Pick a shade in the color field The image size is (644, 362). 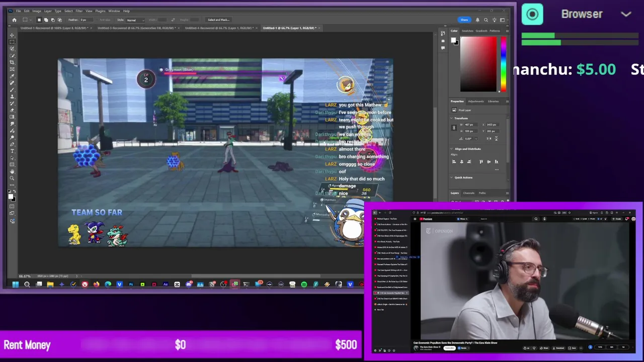(x=478, y=64)
